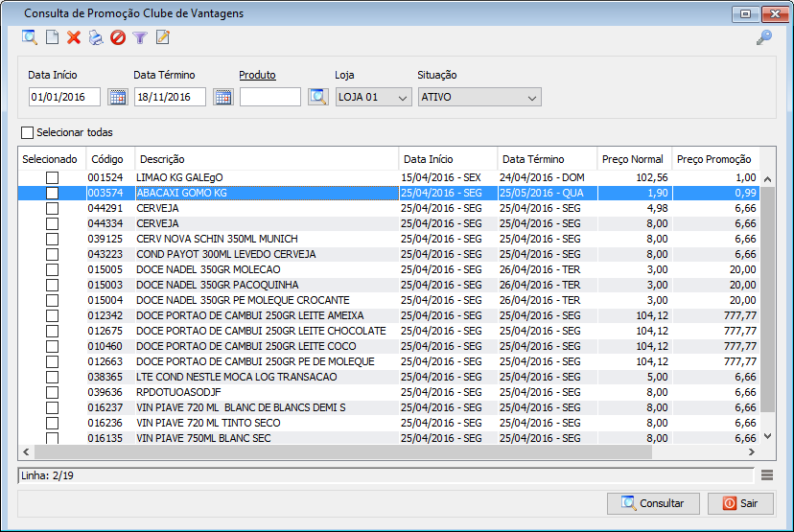The image size is (794, 532).
Task: Check the Selecionar todas checkbox
Action: pyautogui.click(x=28, y=132)
